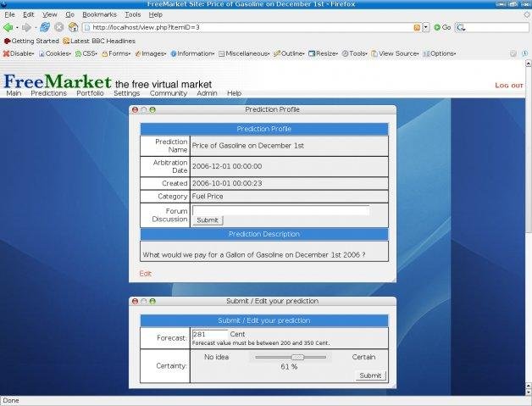Open the Latest BBC Headlines feed bookmark
Screen dimensions: 532x406
[99, 41]
